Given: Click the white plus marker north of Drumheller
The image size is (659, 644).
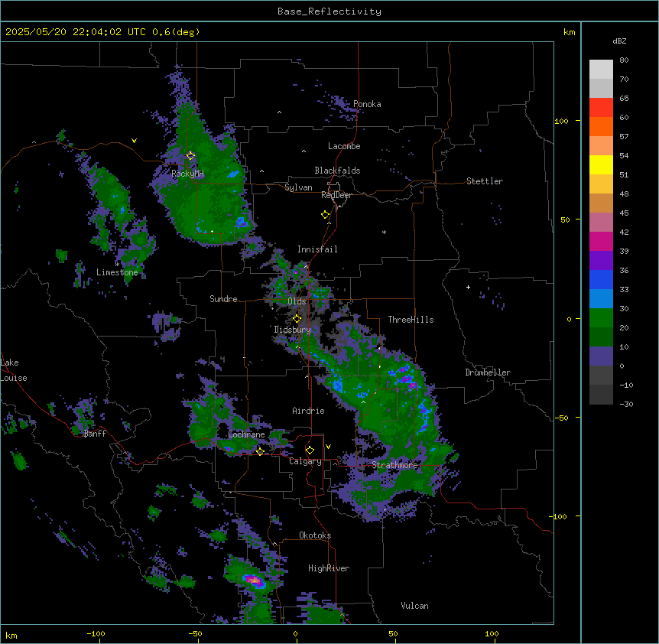Looking at the screenshot, I should (x=468, y=287).
